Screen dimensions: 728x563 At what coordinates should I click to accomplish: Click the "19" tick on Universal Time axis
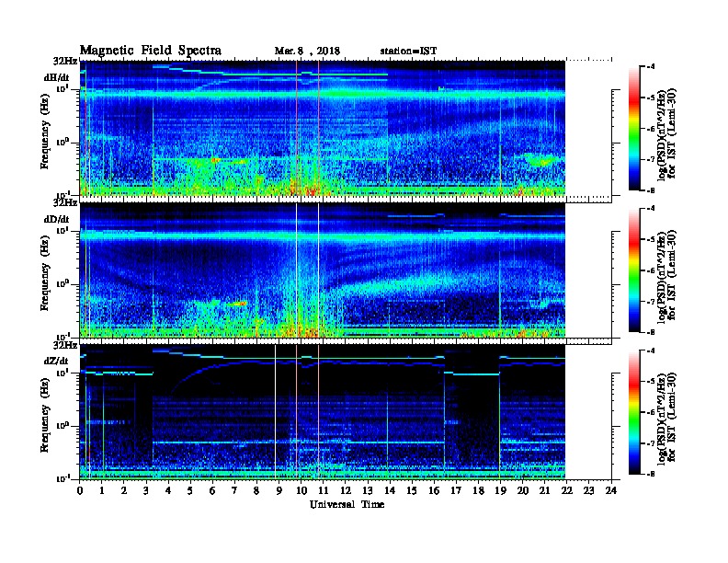pyautogui.click(x=500, y=490)
